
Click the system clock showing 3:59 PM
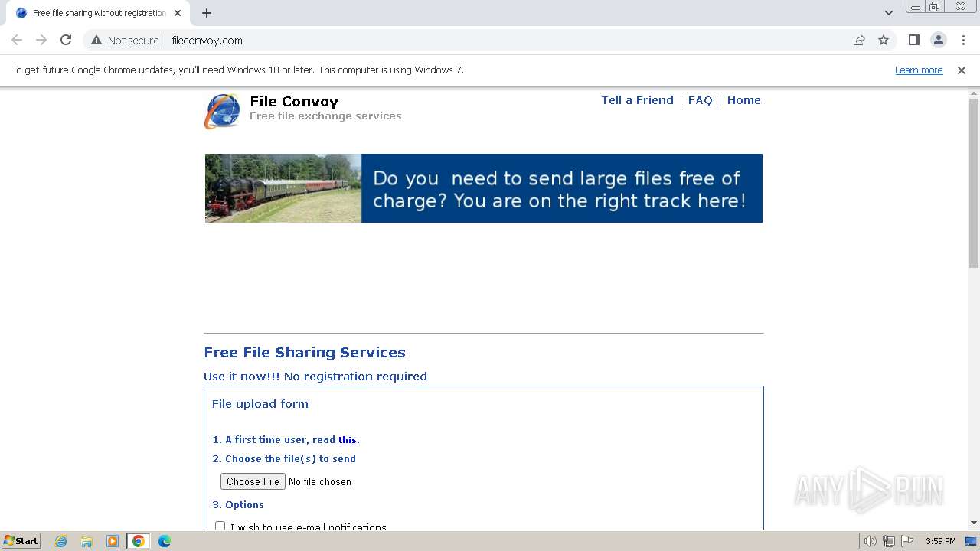point(940,541)
